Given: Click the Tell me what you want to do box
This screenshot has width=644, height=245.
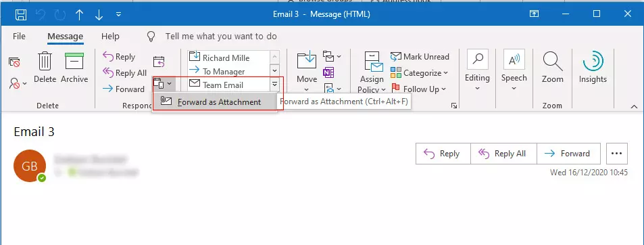Looking at the screenshot, I should (221, 36).
